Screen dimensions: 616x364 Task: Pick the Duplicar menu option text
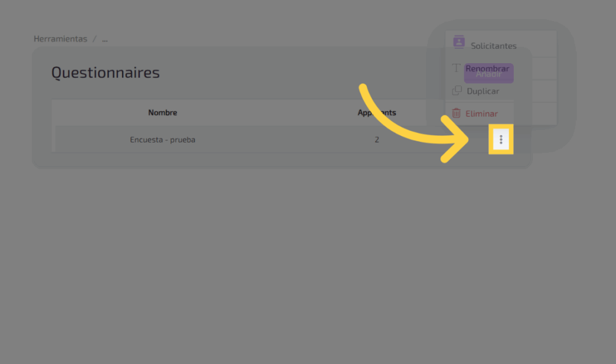(x=483, y=91)
